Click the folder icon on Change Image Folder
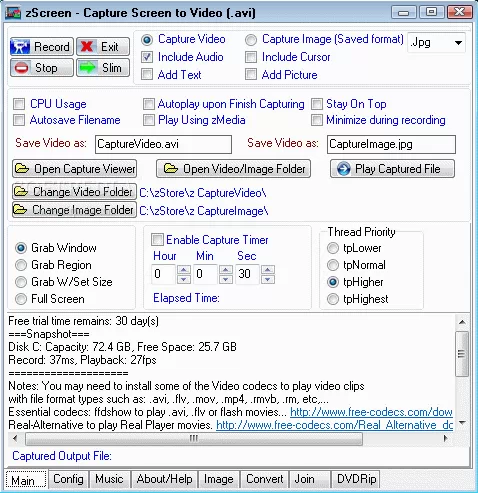478x493 pixels. point(20,210)
